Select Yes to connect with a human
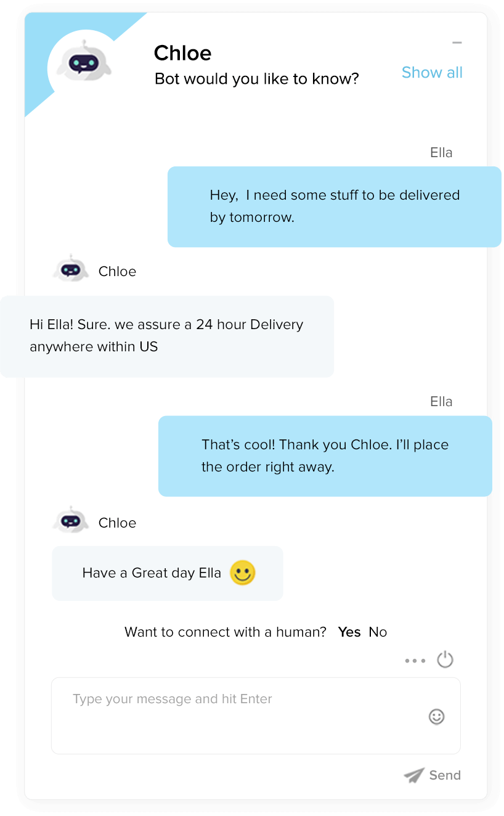504x816 pixels. click(349, 632)
